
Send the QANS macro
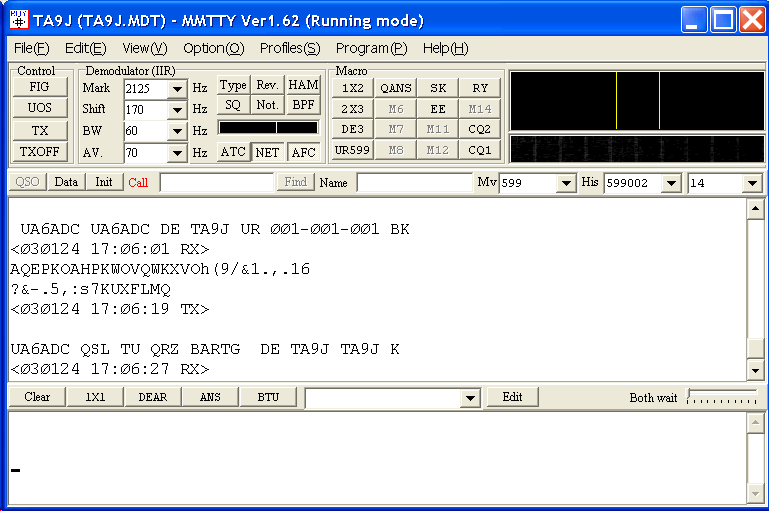(395, 88)
